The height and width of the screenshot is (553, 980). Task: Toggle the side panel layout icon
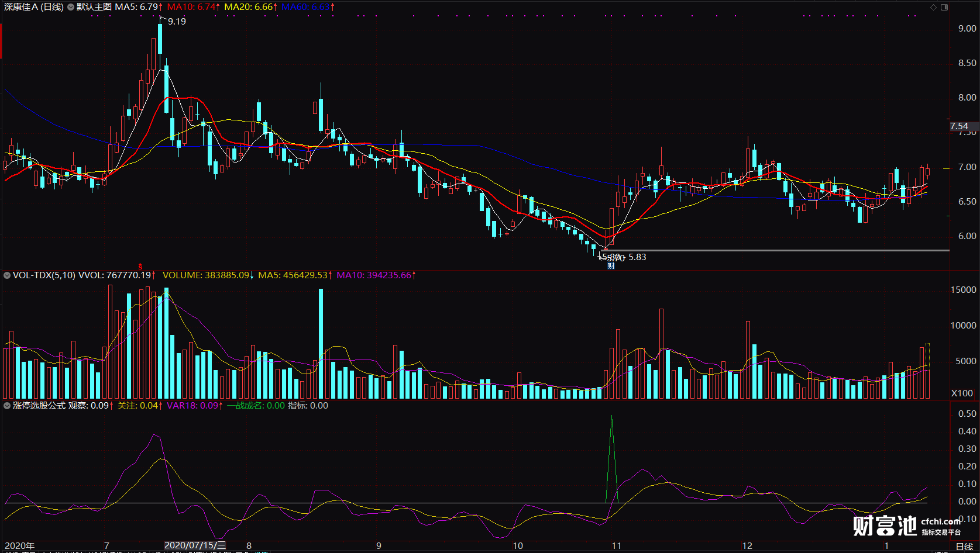point(944,7)
